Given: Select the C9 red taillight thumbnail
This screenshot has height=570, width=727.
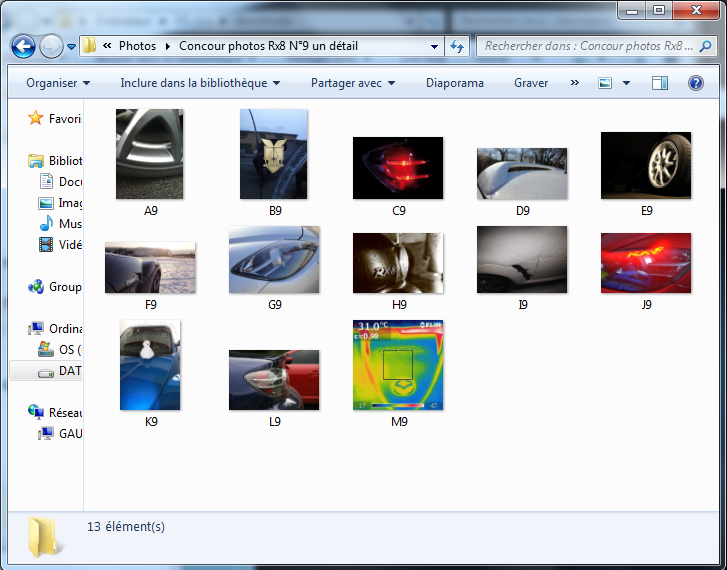Looking at the screenshot, I should [x=397, y=168].
